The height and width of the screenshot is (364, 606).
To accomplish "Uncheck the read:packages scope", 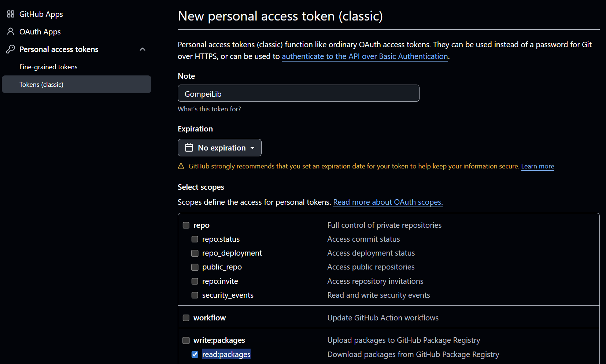I will click(195, 354).
